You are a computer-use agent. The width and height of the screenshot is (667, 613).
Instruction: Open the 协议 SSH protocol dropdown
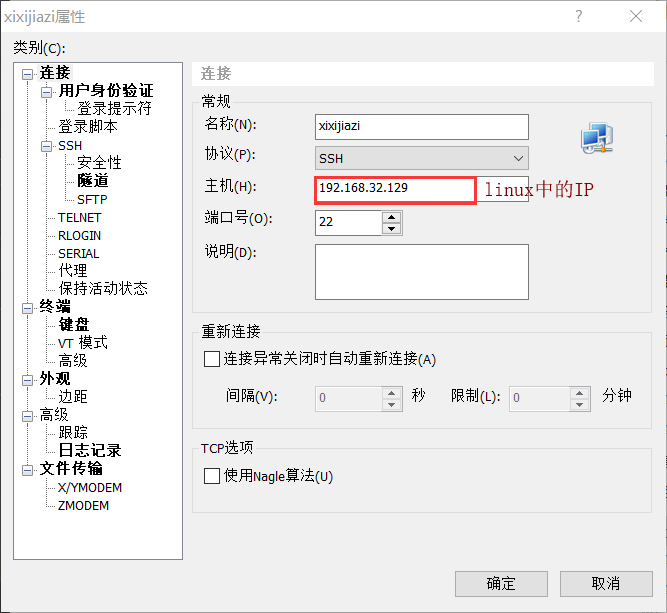(422, 158)
